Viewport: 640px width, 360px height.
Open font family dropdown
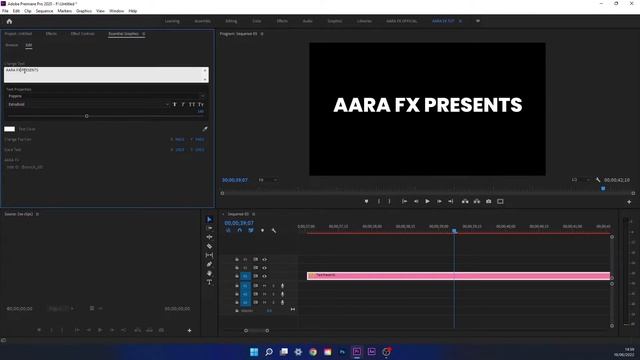106,96
